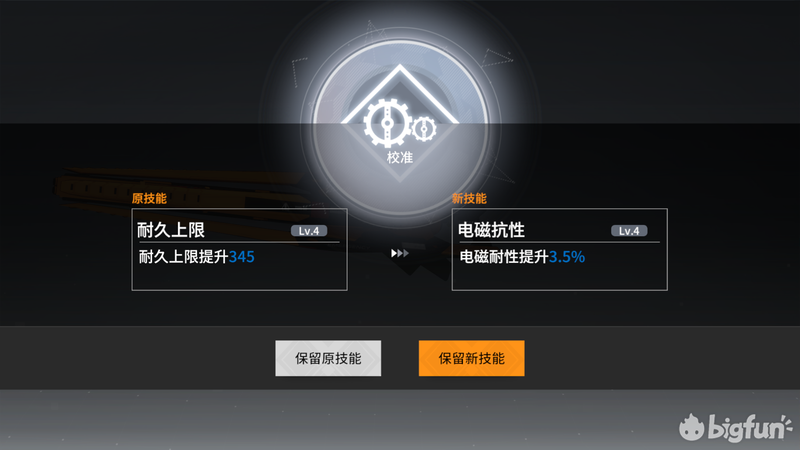800x450 pixels.
Task: Select the 耐久上限 skill title
Action: coord(171,230)
